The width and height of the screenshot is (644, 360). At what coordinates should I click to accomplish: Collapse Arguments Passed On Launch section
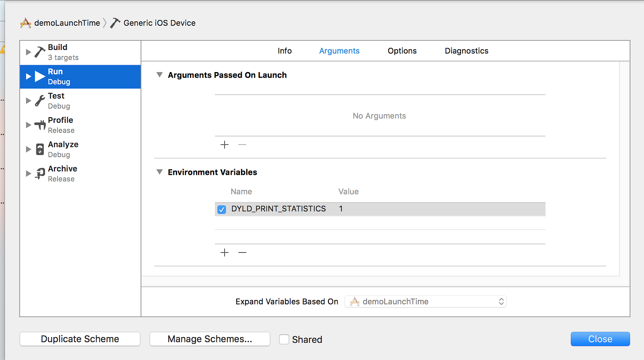point(159,75)
